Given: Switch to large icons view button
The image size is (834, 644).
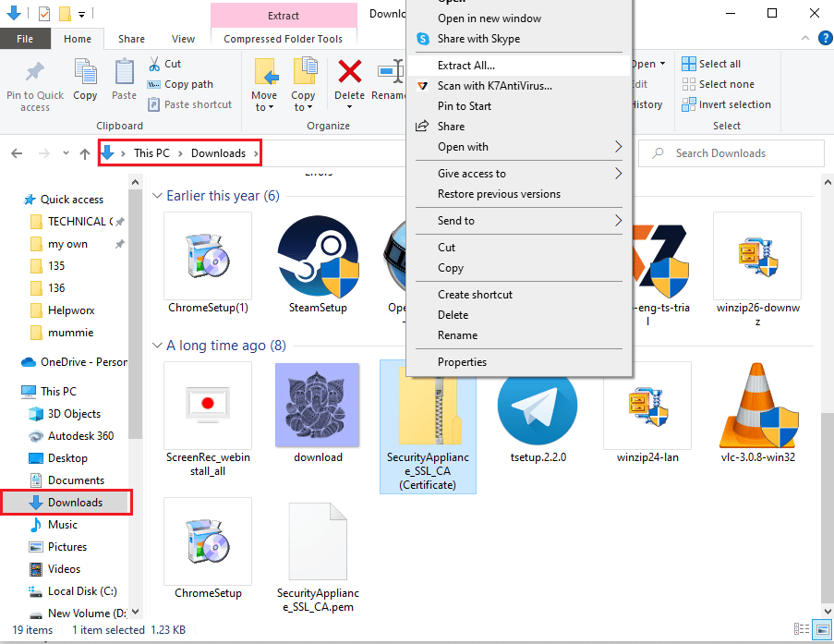Looking at the screenshot, I should point(823,629).
